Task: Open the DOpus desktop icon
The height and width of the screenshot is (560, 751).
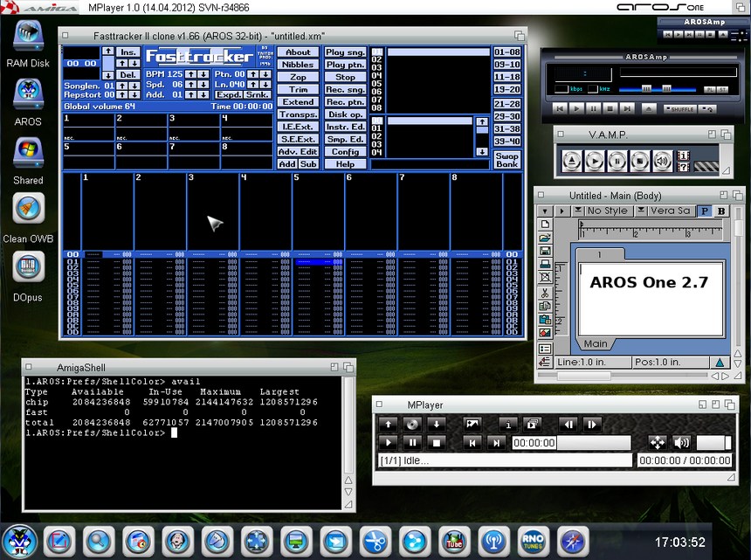Action: tap(28, 266)
